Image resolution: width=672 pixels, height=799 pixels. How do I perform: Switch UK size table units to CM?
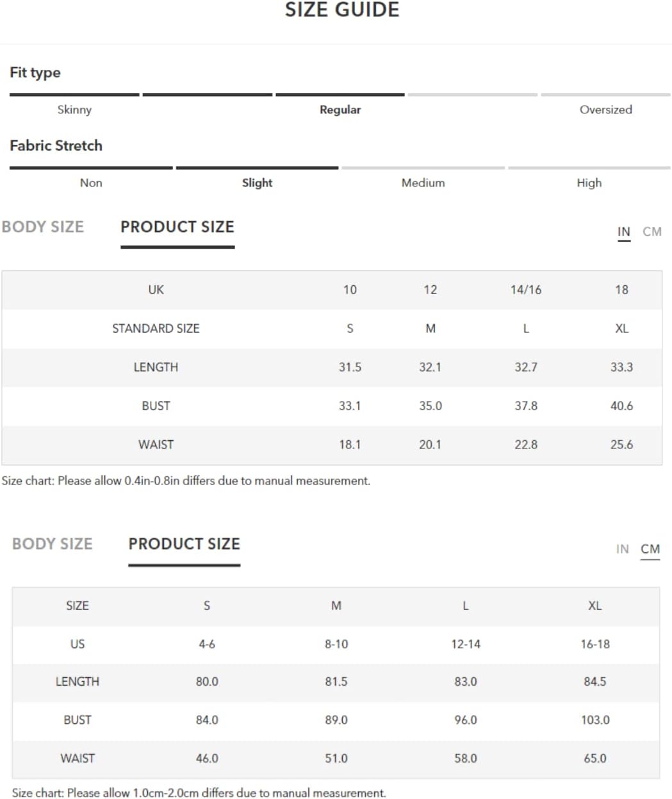(x=652, y=231)
